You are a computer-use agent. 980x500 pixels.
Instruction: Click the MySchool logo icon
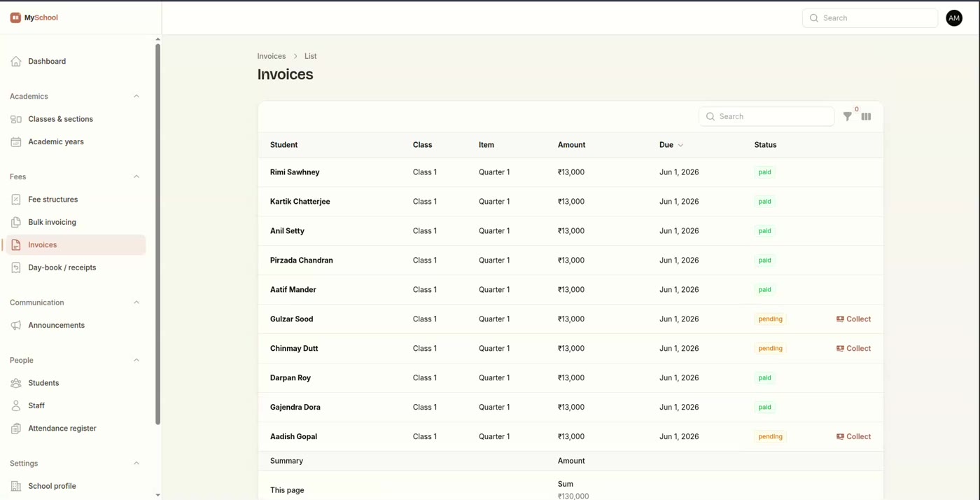pos(15,18)
